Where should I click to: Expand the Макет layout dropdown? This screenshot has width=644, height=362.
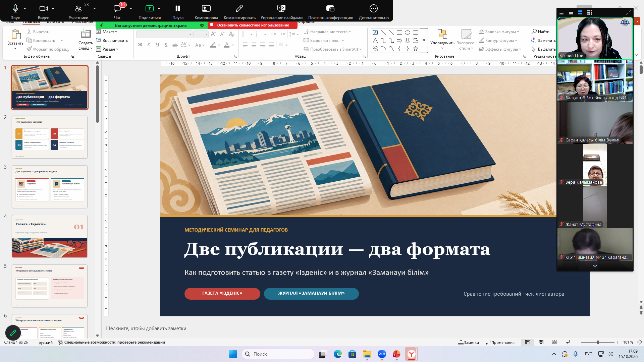[107, 32]
